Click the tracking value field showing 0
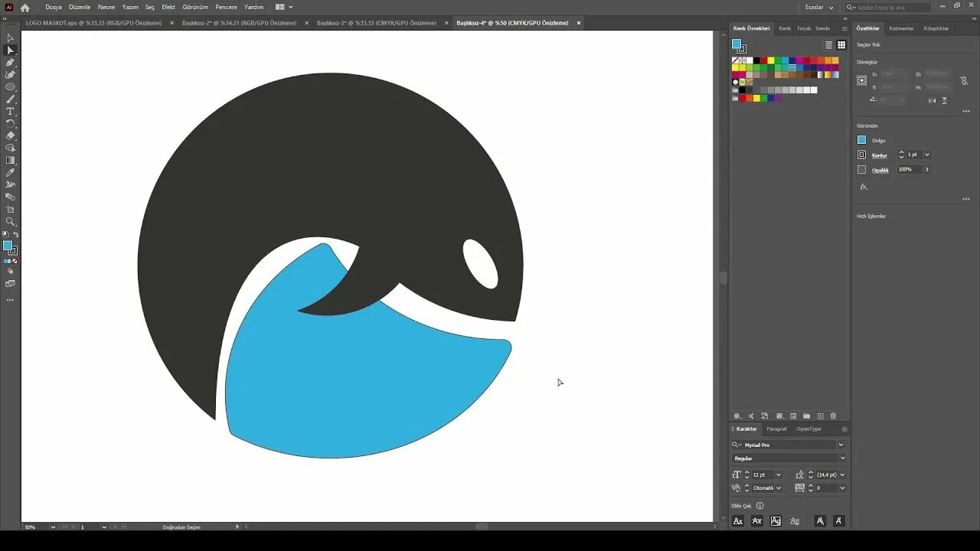980x551 pixels. [x=825, y=487]
